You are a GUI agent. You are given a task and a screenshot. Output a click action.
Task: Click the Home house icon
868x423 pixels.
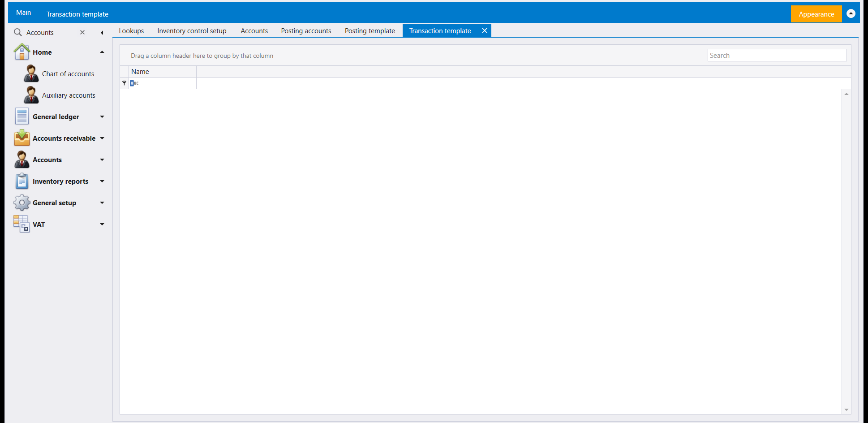(x=21, y=52)
